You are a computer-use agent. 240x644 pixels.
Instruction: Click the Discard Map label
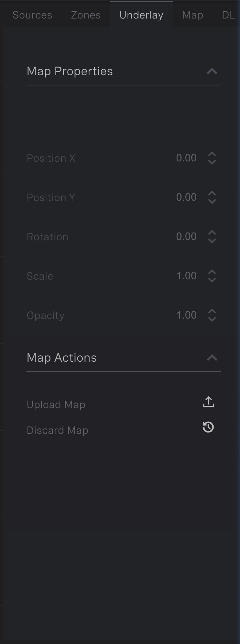[57, 430]
